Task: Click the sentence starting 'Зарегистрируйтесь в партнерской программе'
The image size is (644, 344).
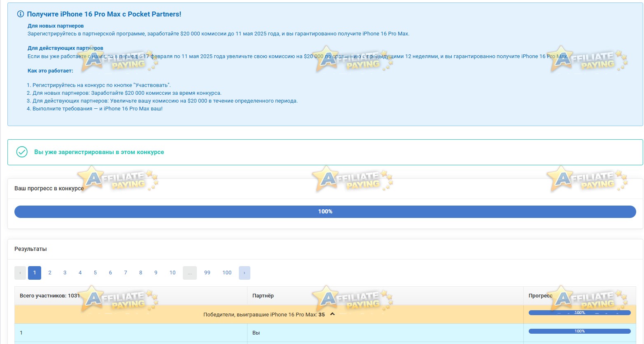Action: (219, 34)
